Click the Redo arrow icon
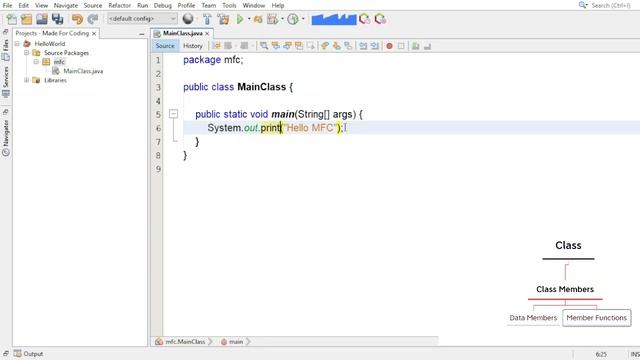Image resolution: width=640 pixels, height=360 pixels. [93, 19]
